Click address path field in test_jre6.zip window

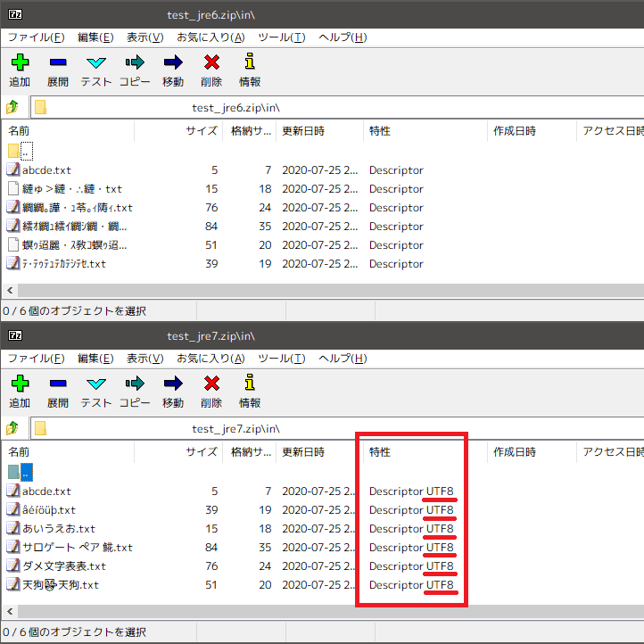pos(337,107)
